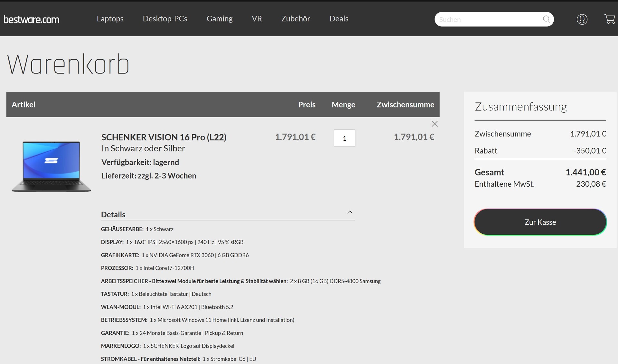The image size is (618, 364).
Task: Open the Laptops menu
Action: (110, 19)
